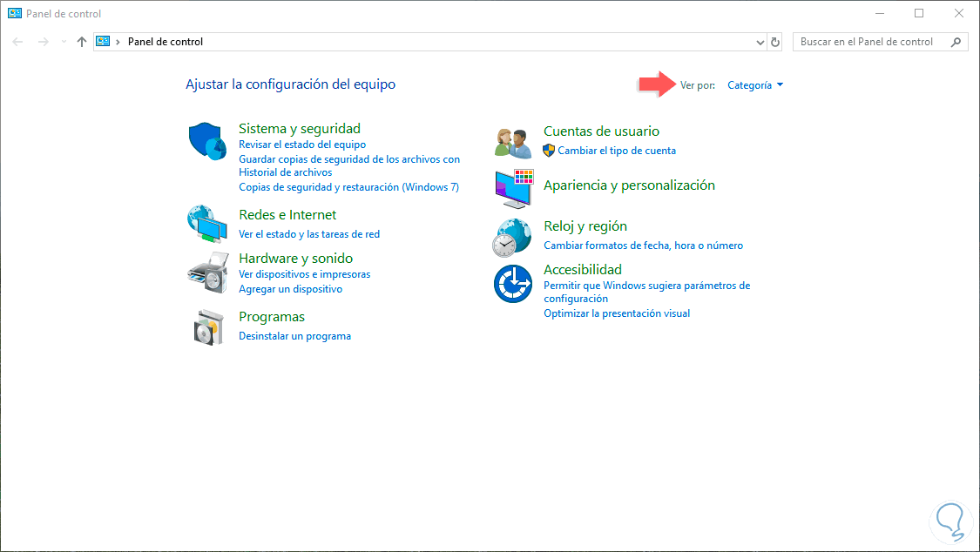
Task: Click Cambiar formatos de fecha, hora o número
Action: tap(643, 246)
